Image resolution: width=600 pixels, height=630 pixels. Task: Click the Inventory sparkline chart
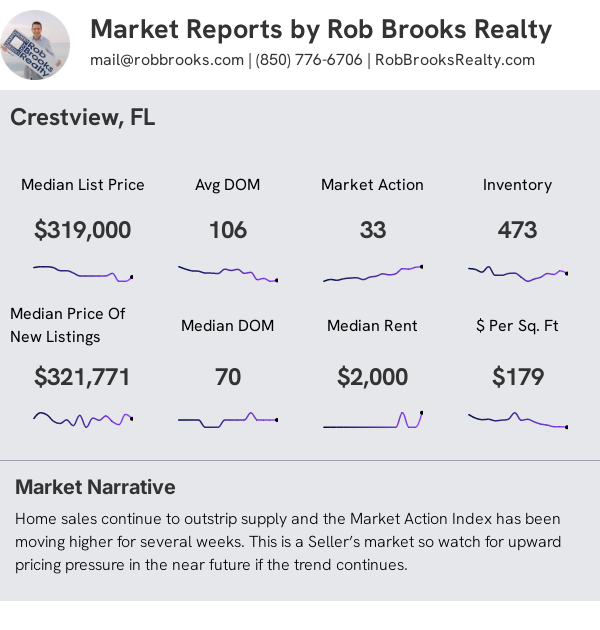[x=518, y=274]
